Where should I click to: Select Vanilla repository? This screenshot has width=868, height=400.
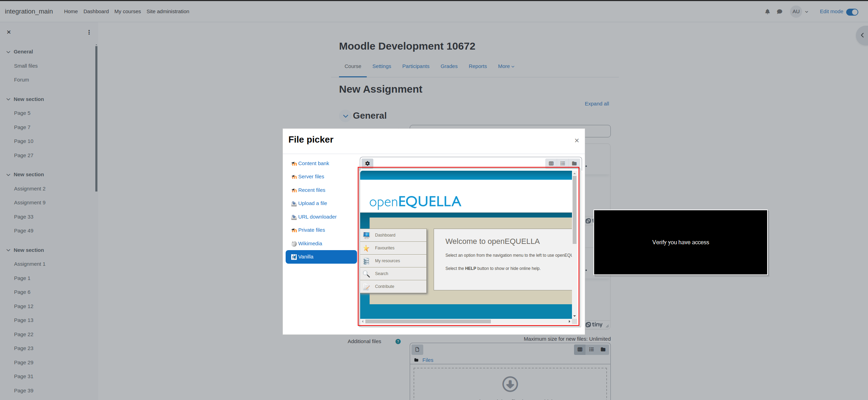pyautogui.click(x=321, y=257)
